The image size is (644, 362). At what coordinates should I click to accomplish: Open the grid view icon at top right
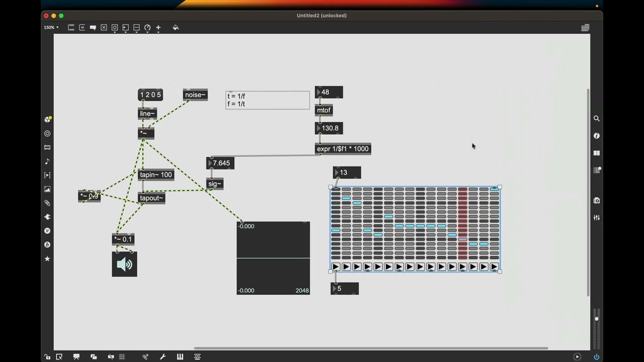[585, 28]
